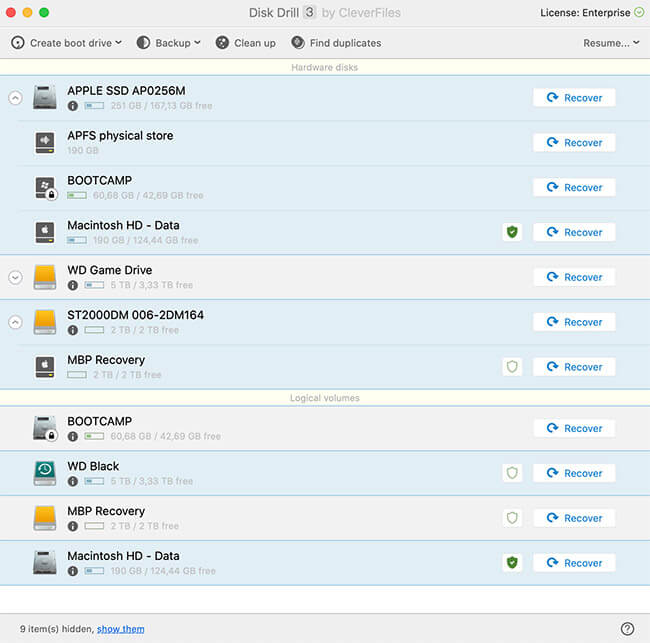Click WD Game Drive usage bar
This screenshot has width=650, height=643.
tap(94, 285)
